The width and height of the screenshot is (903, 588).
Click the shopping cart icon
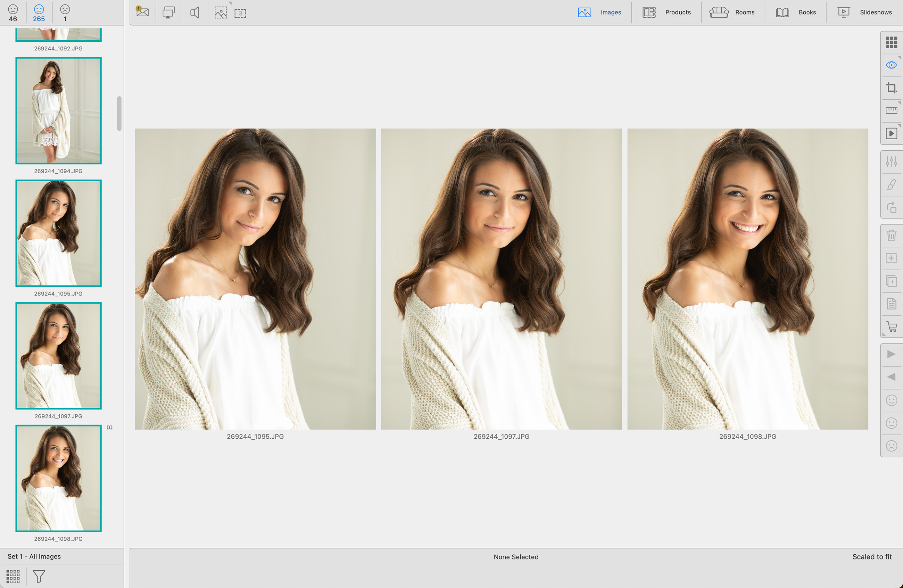(891, 326)
